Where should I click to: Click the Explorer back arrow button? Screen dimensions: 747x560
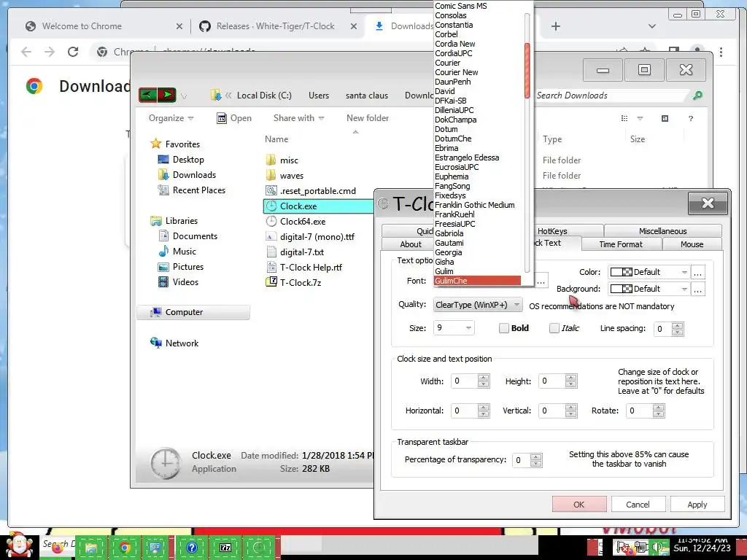click(x=147, y=95)
